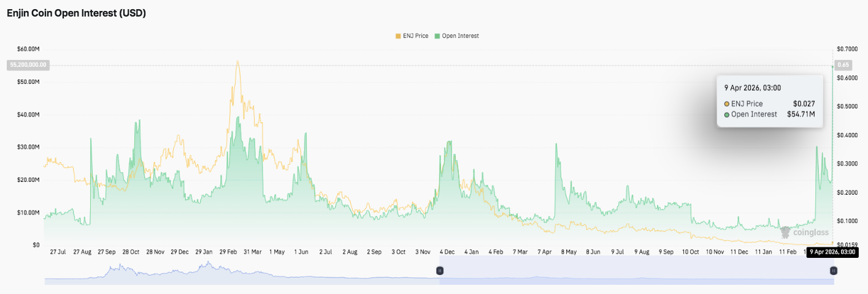
Task: Click the 1 Jun date on the x-axis
Action: [x=301, y=252]
